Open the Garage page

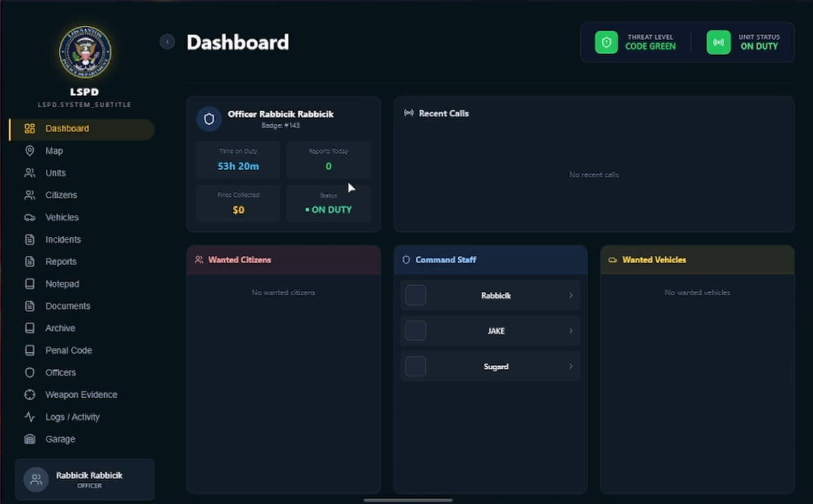pyautogui.click(x=82, y=439)
